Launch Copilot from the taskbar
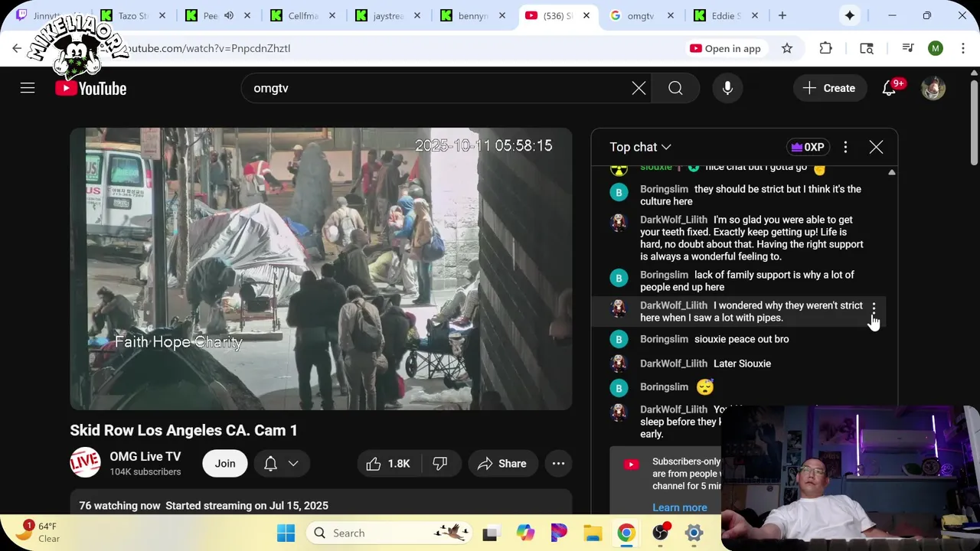The height and width of the screenshot is (551, 980). click(525, 533)
